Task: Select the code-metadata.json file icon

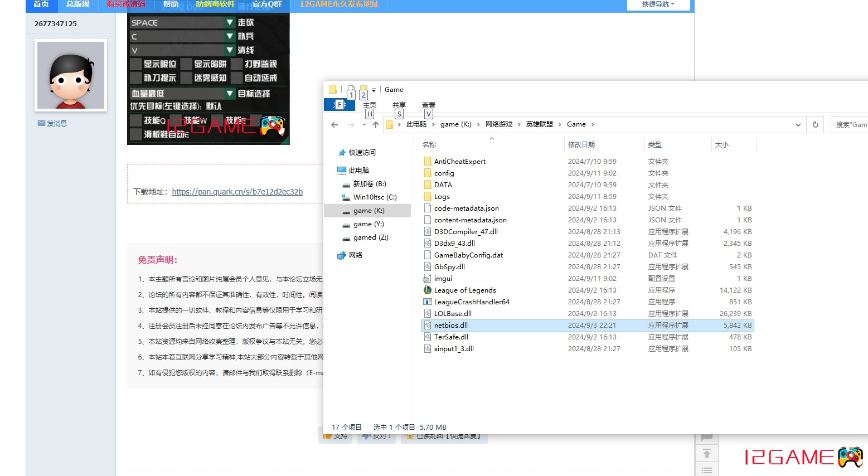Action: (428, 208)
